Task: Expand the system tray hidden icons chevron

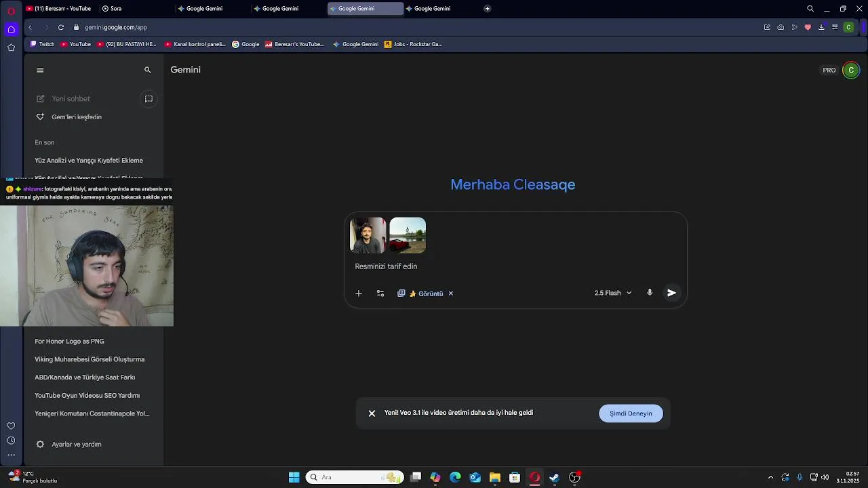Action: (770, 477)
